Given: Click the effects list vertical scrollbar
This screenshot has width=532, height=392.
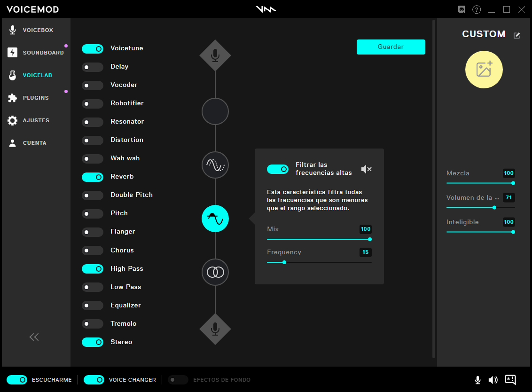Looking at the screenshot, I should [434, 188].
